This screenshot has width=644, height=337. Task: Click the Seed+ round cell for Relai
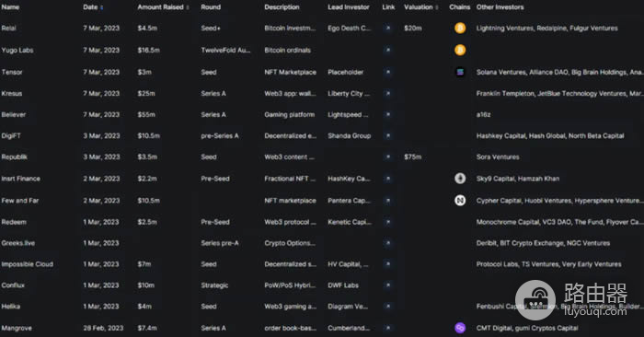tap(211, 28)
